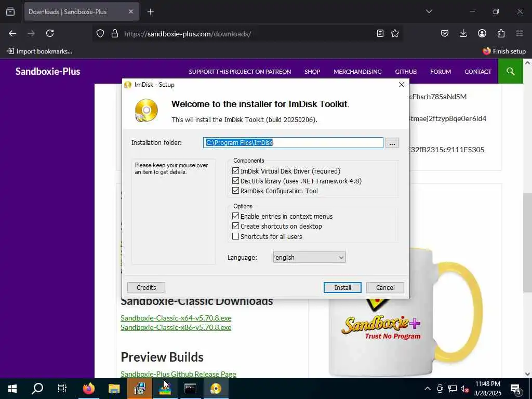Go back using the browser back arrow
The width and height of the screenshot is (532, 399).
[x=12, y=33]
